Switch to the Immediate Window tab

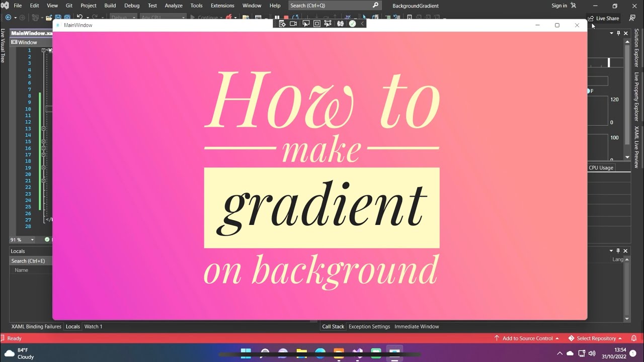pos(417,326)
